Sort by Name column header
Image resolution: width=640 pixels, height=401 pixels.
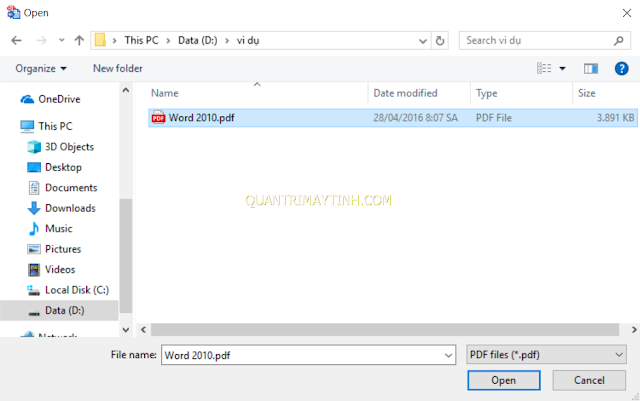[164, 93]
